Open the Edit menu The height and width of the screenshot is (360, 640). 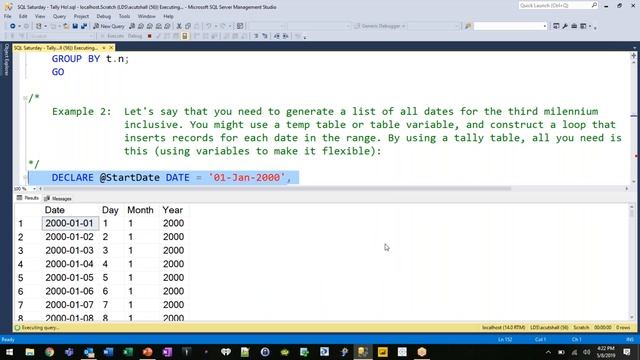(23, 16)
